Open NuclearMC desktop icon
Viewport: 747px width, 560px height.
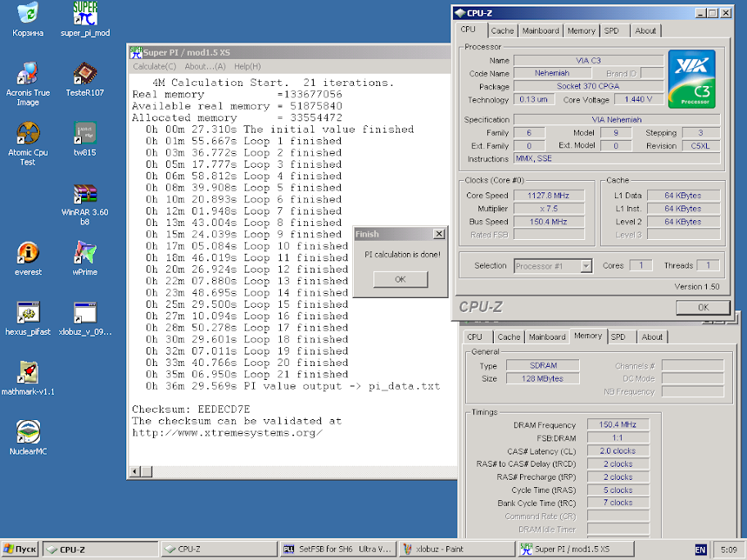point(28,438)
